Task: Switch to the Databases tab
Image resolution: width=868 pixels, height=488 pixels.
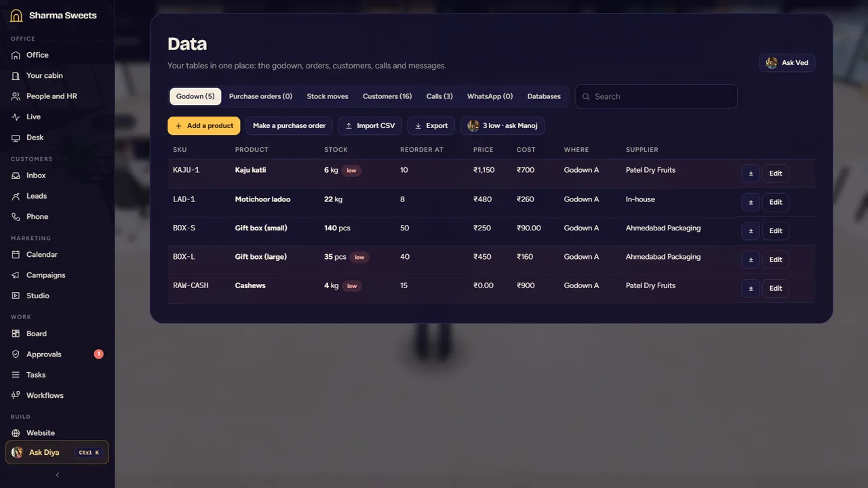Action: pyautogui.click(x=544, y=96)
